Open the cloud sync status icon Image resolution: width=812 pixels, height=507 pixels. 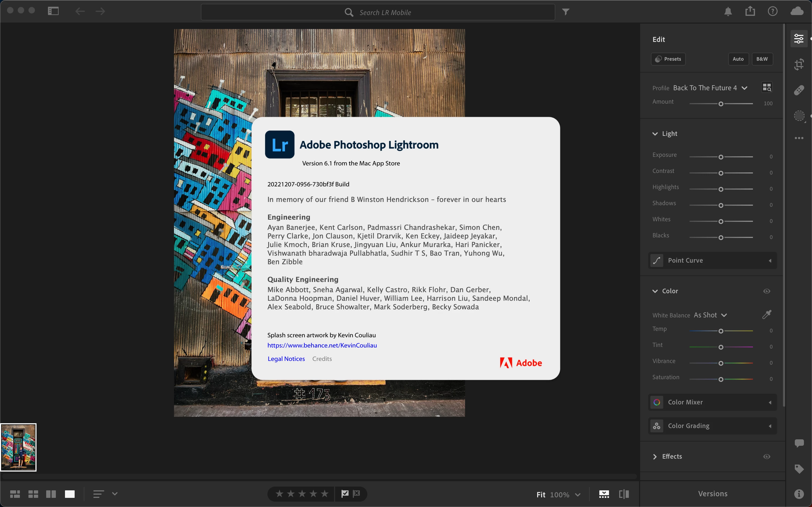point(797,11)
